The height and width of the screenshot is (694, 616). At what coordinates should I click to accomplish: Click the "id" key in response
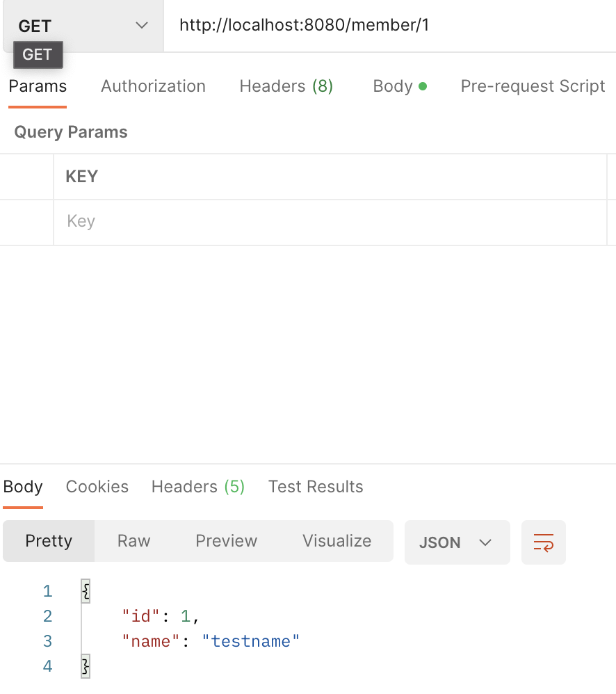(140, 615)
